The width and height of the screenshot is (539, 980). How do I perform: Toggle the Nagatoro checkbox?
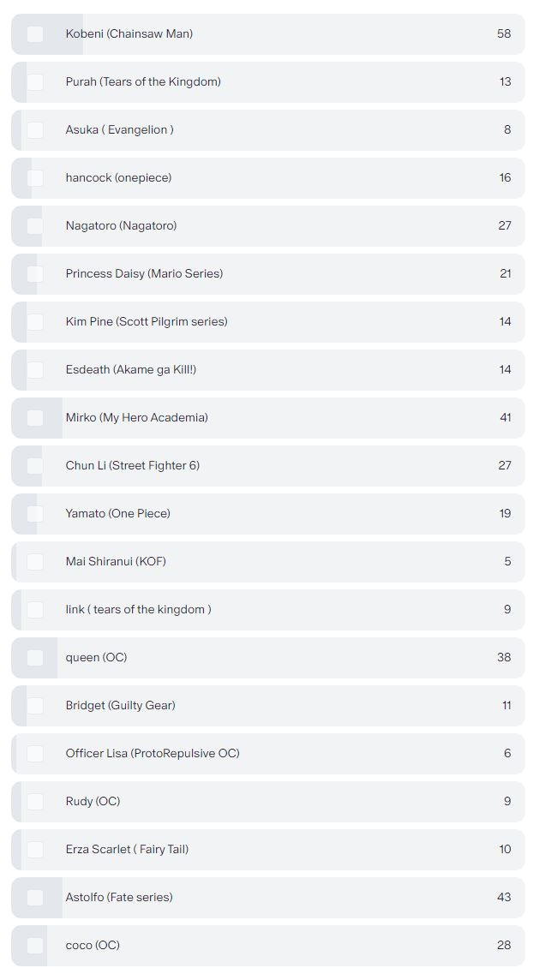(x=35, y=225)
